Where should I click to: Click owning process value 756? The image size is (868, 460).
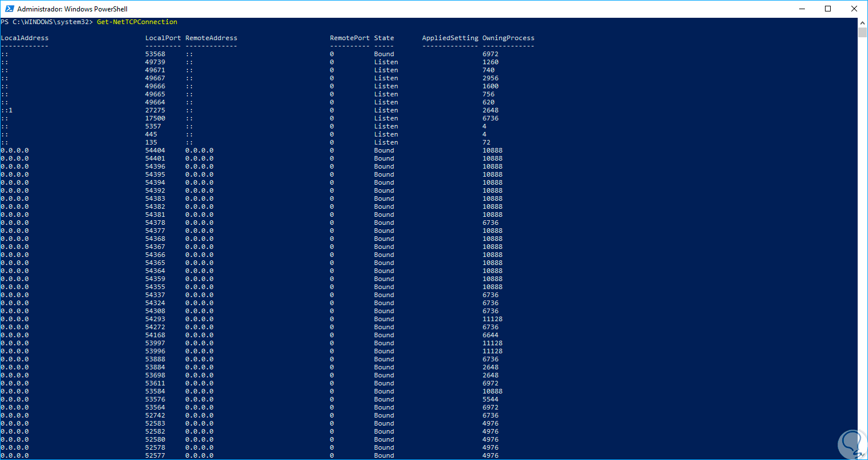(488, 94)
